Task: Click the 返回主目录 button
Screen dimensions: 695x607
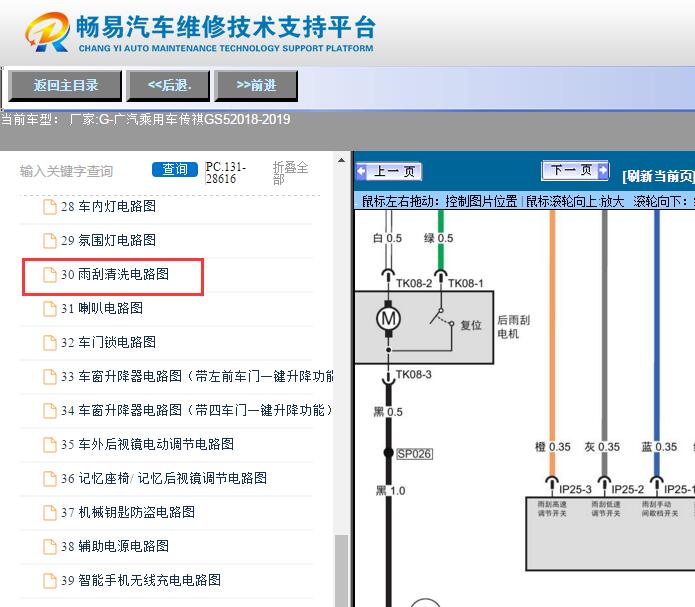Action: tap(65, 86)
